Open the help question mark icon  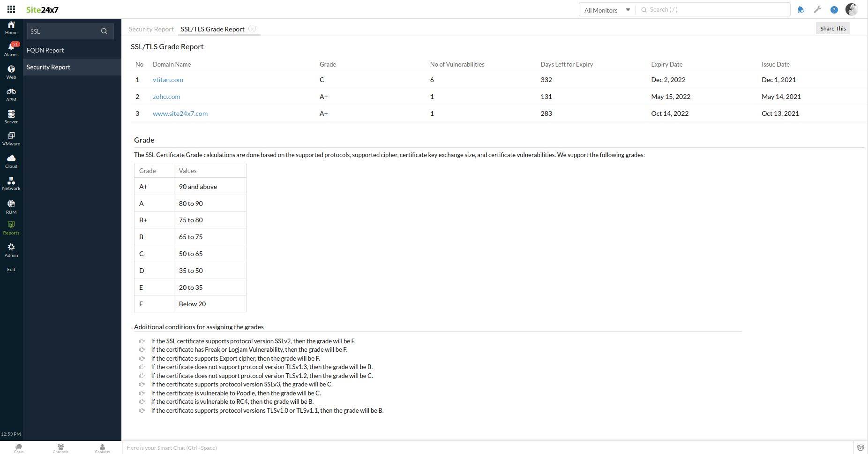pos(834,9)
